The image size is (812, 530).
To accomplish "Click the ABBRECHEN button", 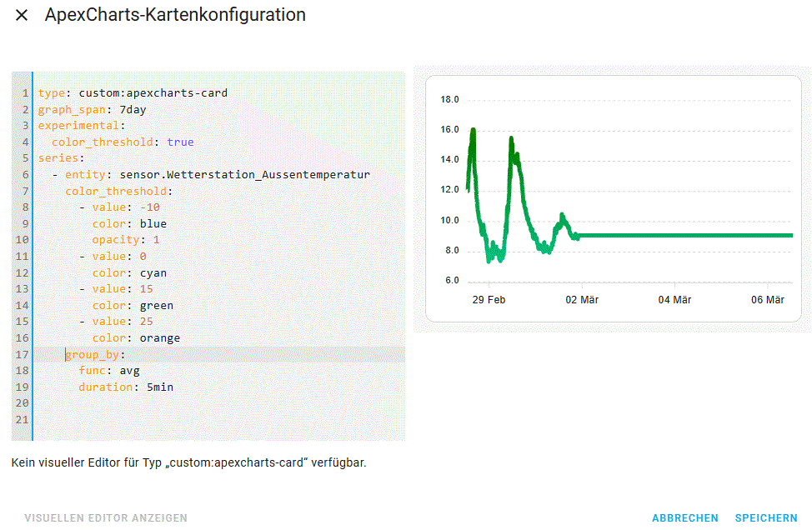I will (684, 517).
